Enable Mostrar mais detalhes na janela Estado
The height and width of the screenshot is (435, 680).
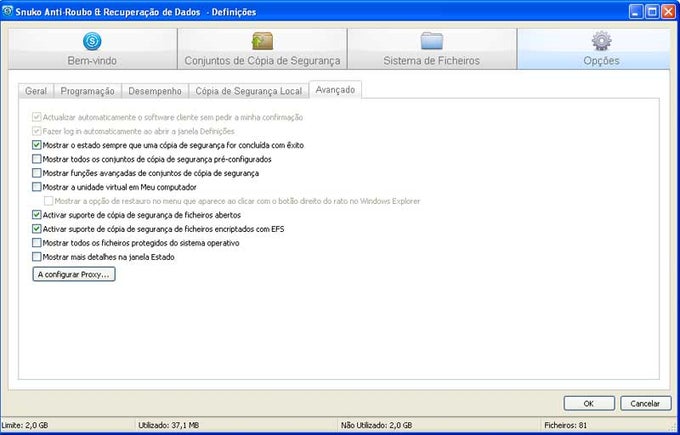[x=37, y=257]
